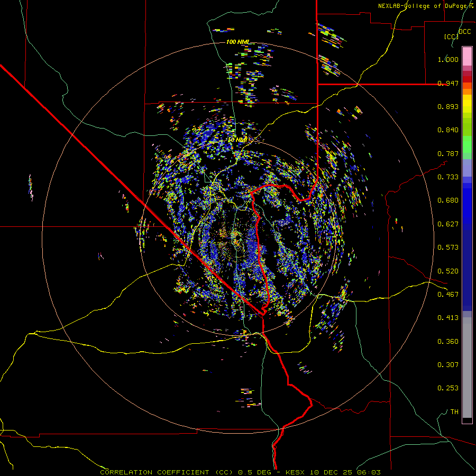This screenshot has height=476, width=476.
Task: Click the 0.627 legend value
Action: (x=448, y=224)
